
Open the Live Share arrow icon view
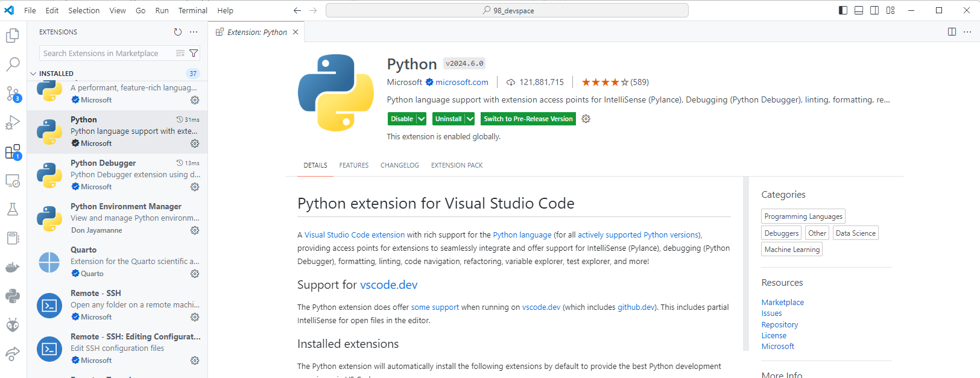13,354
